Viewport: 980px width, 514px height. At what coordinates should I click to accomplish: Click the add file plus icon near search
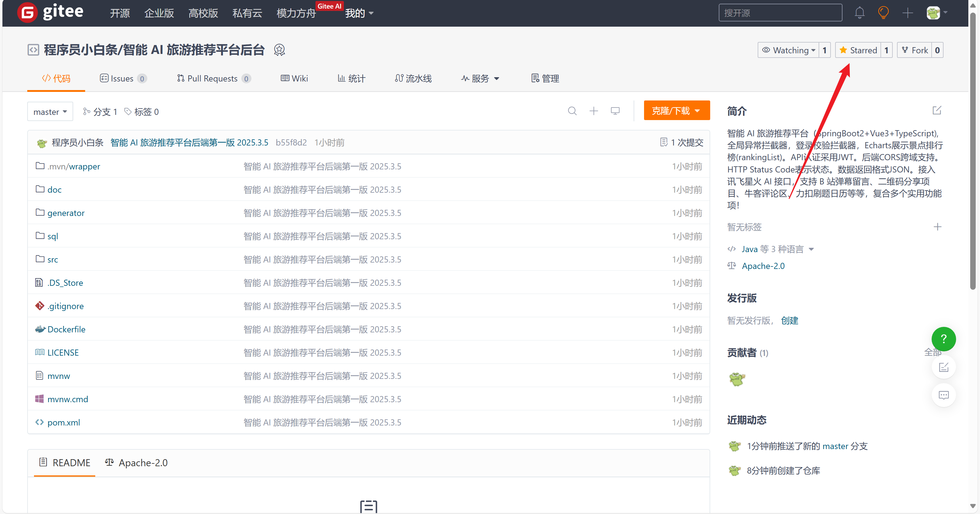(594, 111)
